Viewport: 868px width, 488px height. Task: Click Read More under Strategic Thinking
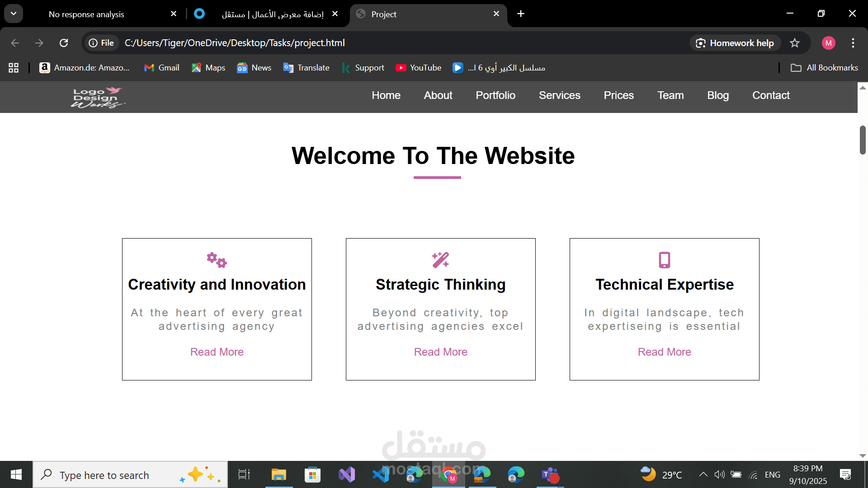coord(440,352)
